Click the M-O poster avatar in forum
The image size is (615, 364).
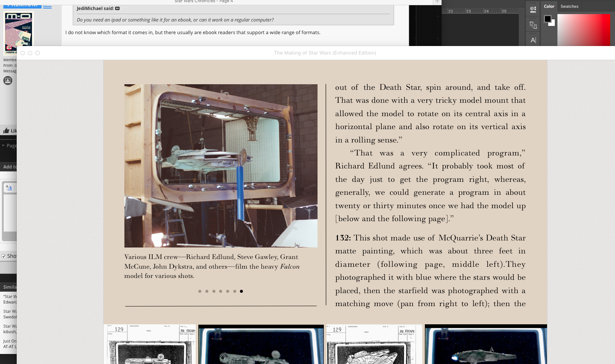(19, 33)
